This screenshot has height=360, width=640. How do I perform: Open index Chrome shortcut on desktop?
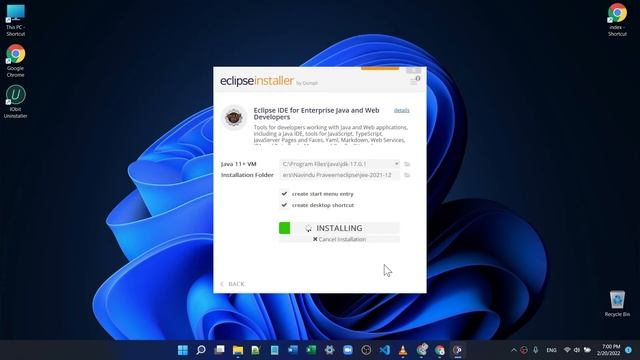point(617,20)
